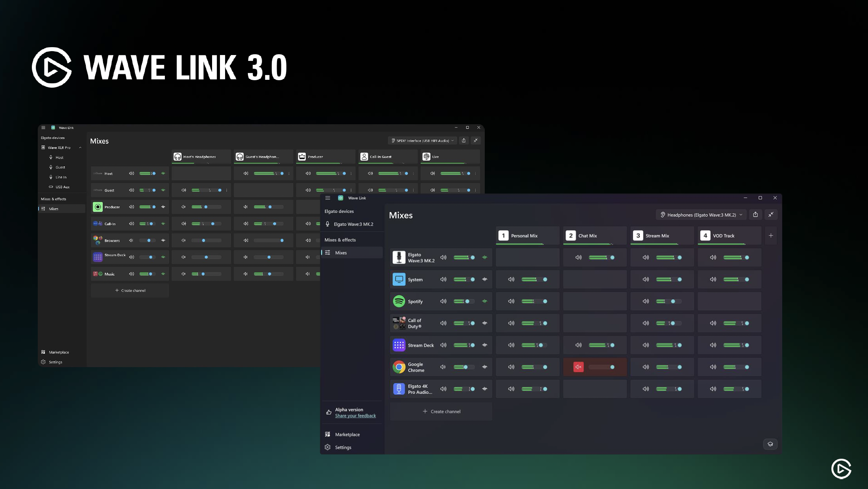Open the Headphones (Elgato Wave:3 MK.2) output dropdown

point(700,215)
